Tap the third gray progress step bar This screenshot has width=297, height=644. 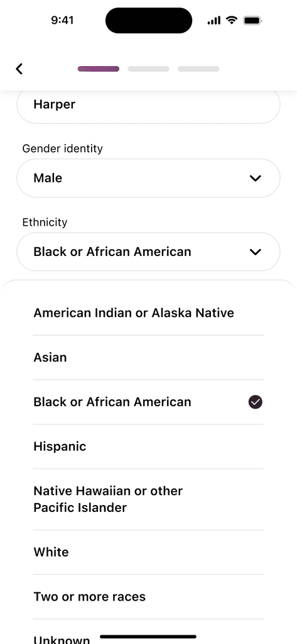198,69
